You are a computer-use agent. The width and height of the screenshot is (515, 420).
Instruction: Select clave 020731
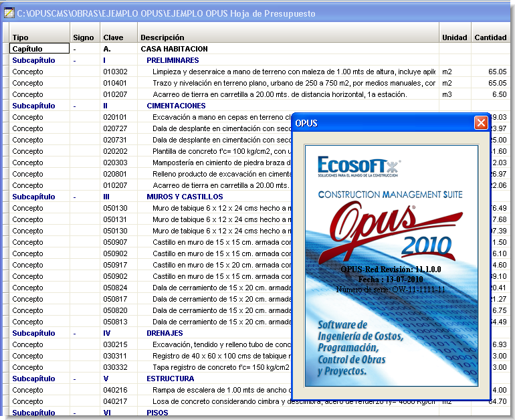(114, 140)
